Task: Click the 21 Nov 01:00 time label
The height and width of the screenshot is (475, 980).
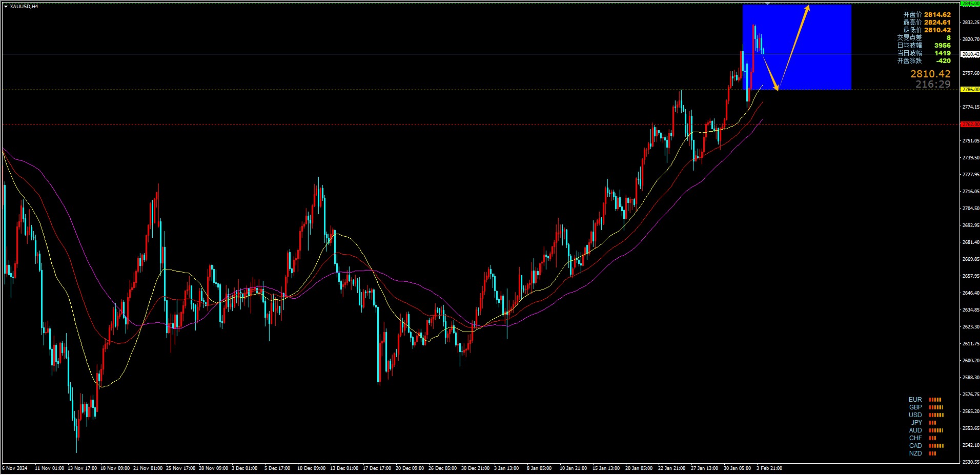Action: pos(148,468)
